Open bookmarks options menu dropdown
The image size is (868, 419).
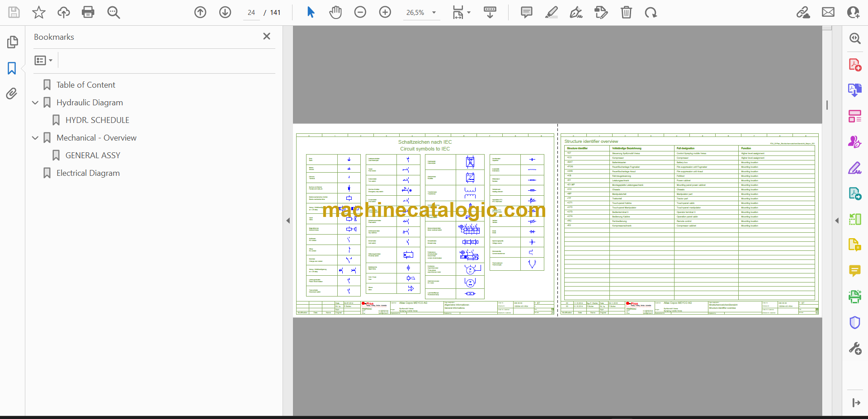pyautogui.click(x=43, y=60)
